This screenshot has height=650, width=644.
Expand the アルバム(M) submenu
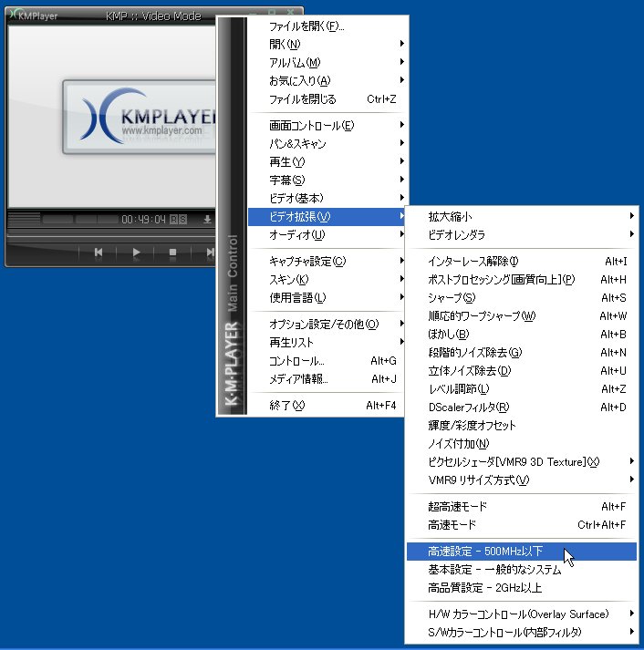[328, 62]
